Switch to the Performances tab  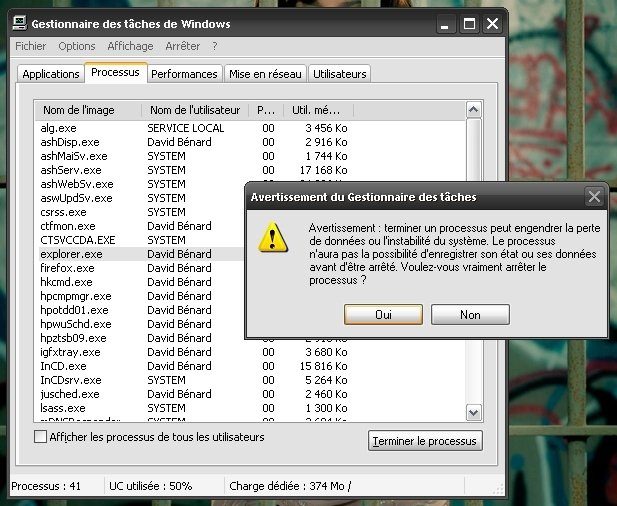pos(184,74)
